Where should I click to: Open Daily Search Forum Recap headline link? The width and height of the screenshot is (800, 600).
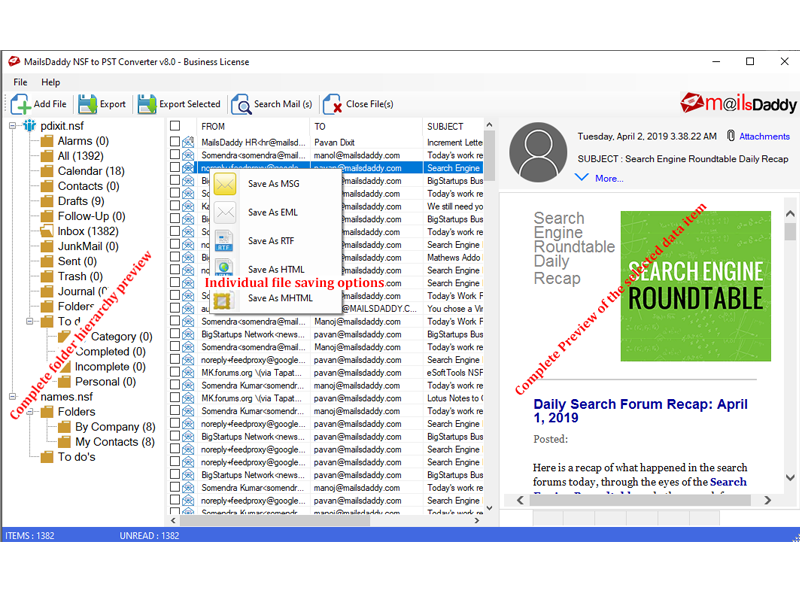tap(640, 411)
